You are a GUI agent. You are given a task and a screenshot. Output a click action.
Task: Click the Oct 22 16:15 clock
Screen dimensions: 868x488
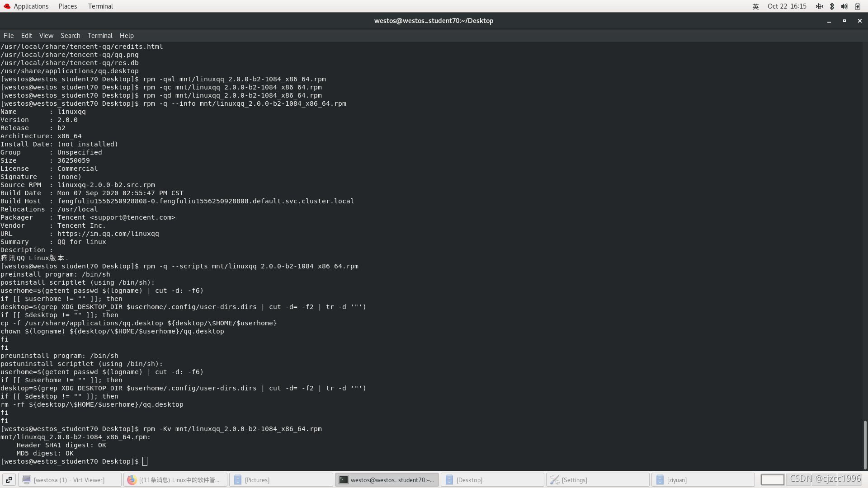tap(787, 6)
